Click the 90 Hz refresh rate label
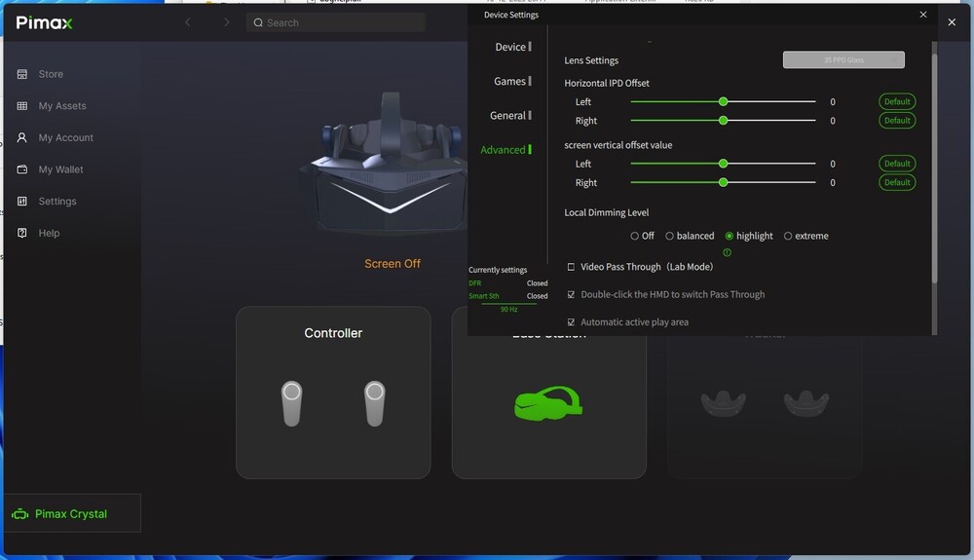Viewport: 974px width, 560px height. [508, 309]
